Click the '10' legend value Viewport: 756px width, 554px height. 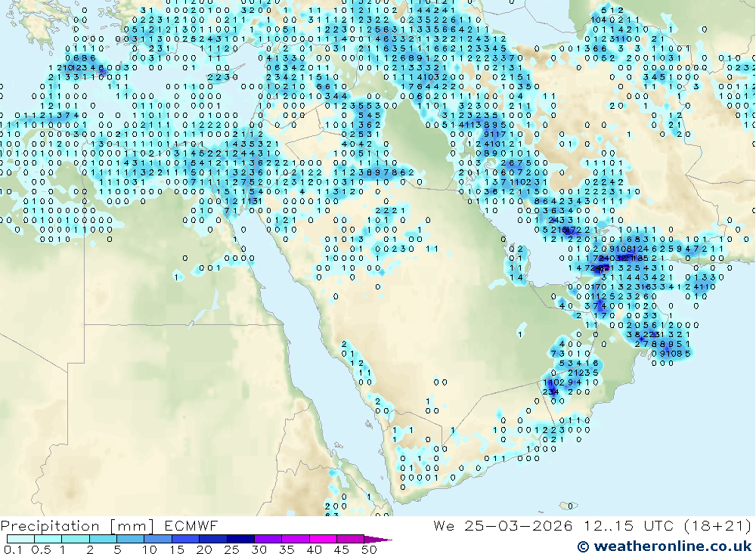tap(150, 549)
